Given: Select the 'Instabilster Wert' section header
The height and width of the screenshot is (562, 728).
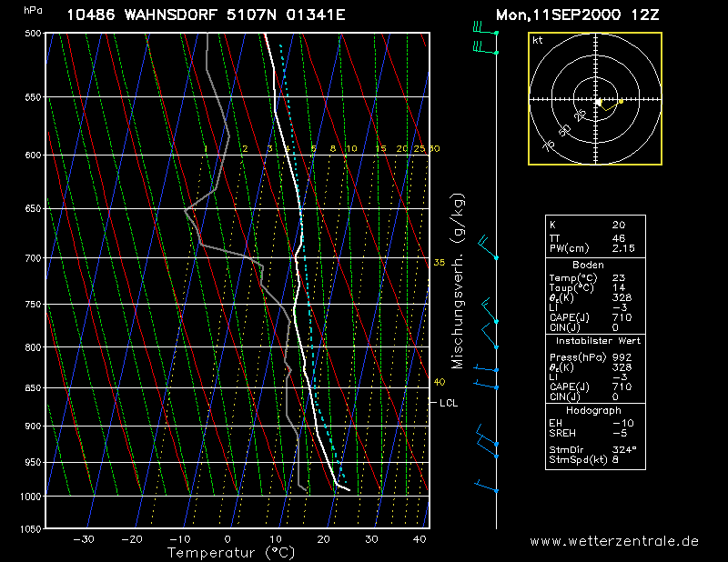Looking at the screenshot, I should pos(595,340).
